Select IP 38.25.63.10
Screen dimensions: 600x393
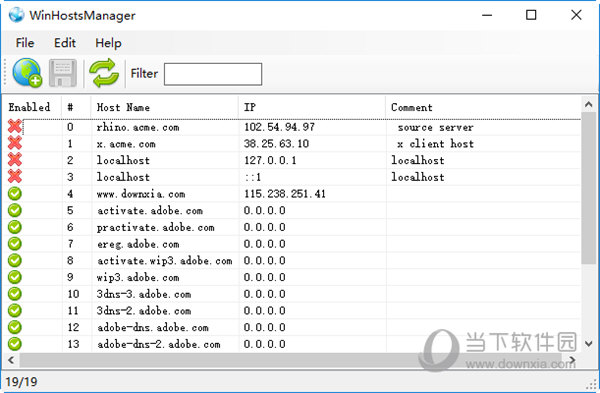[276, 144]
